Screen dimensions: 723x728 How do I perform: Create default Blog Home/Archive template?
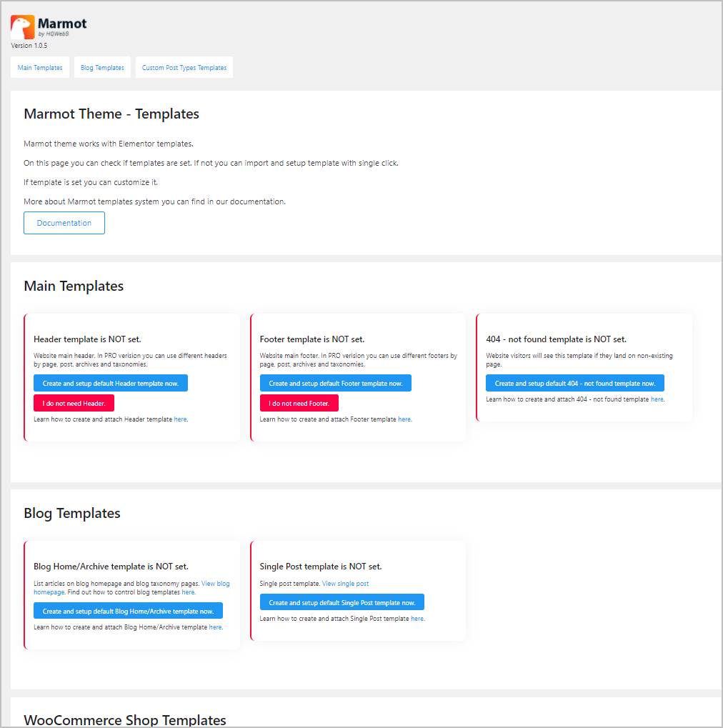pos(128,612)
